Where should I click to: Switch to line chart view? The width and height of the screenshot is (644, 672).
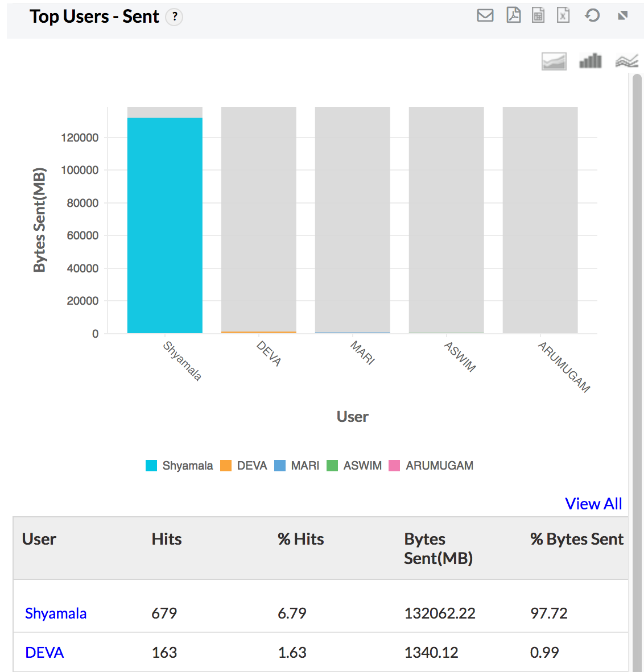click(x=626, y=61)
